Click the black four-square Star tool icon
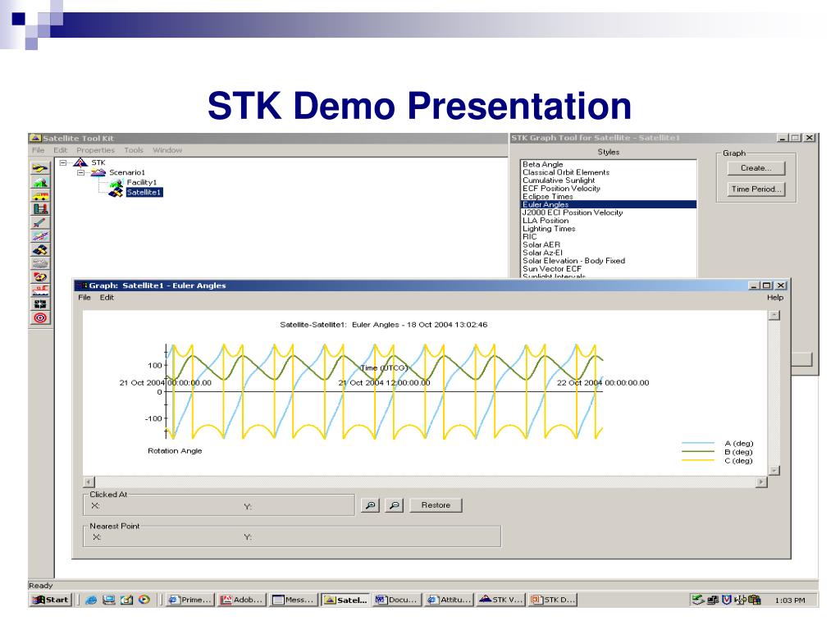Viewport: 840px width, 630px height. 40,304
